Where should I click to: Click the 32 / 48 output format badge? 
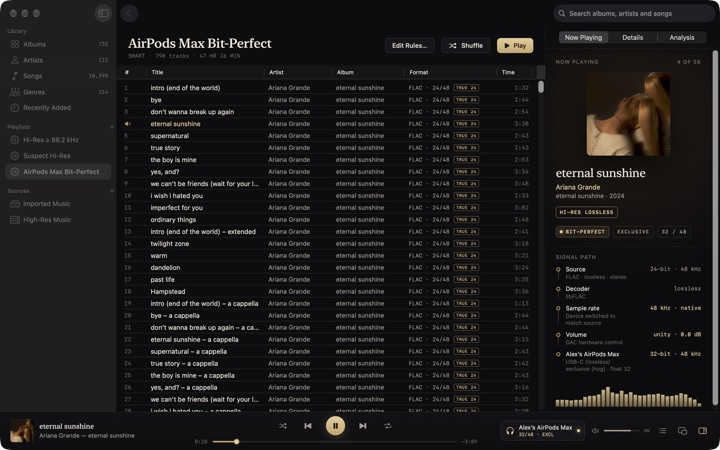pyautogui.click(x=674, y=232)
